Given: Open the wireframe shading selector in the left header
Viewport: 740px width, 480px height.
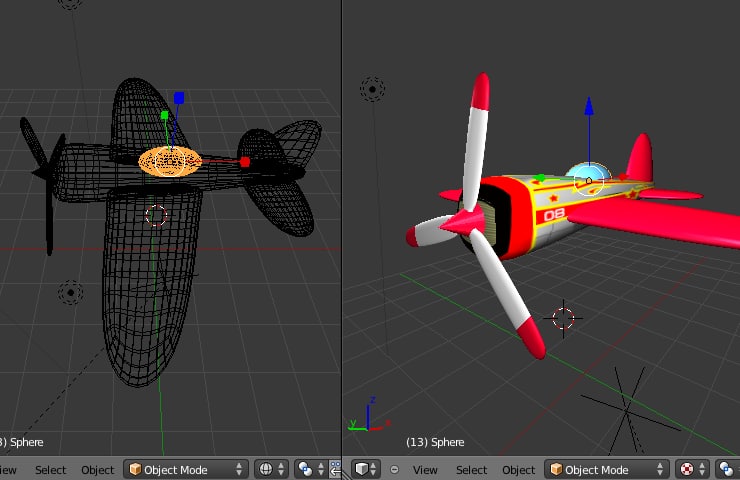Looking at the screenshot, I should click(271, 469).
